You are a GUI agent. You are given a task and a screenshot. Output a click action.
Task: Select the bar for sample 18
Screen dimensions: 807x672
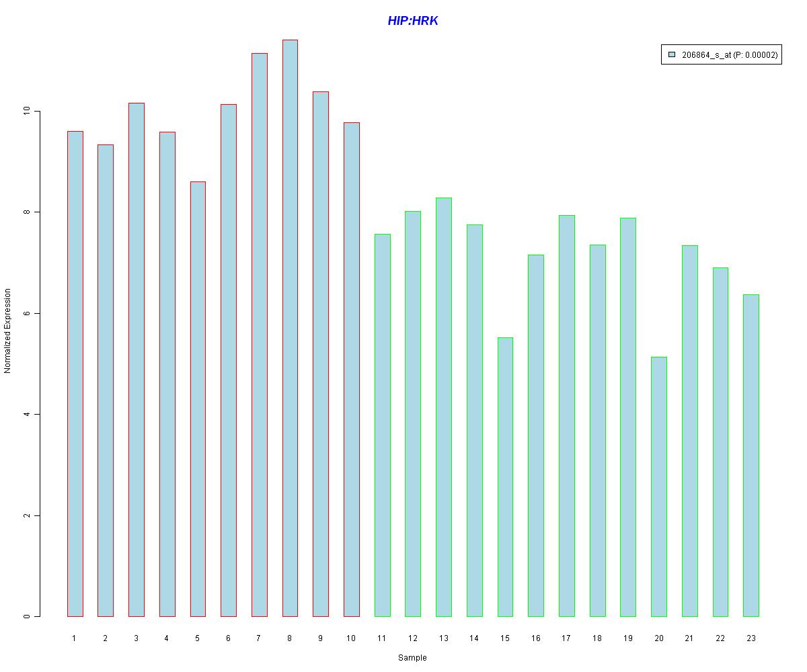[598, 430]
